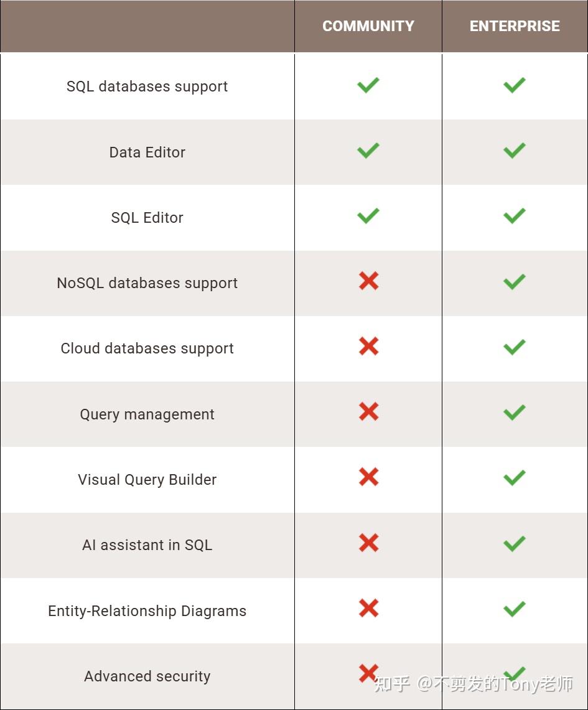
Task: Click the Enterprise checkmark for NoSQL databases support
Action: [x=515, y=282]
